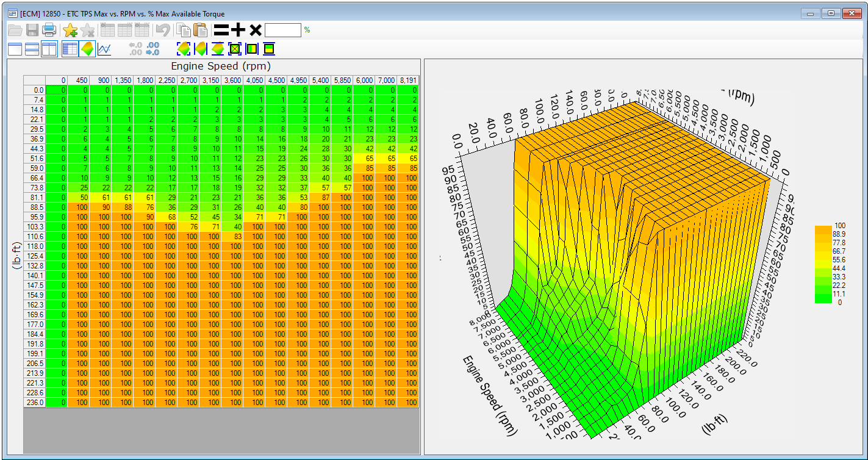Add table to favorites star icon
Image resolution: width=868 pixels, height=460 pixels.
(x=70, y=30)
